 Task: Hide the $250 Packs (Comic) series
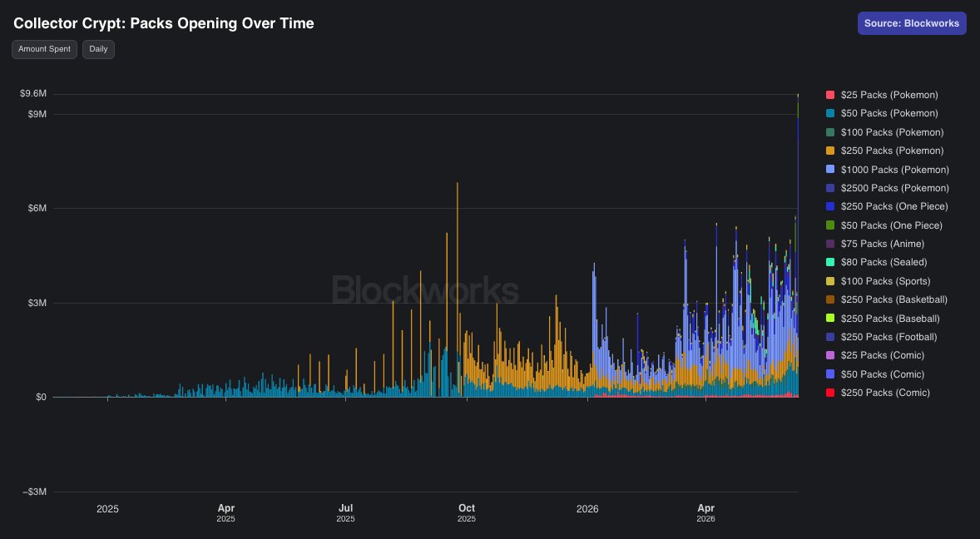point(878,393)
